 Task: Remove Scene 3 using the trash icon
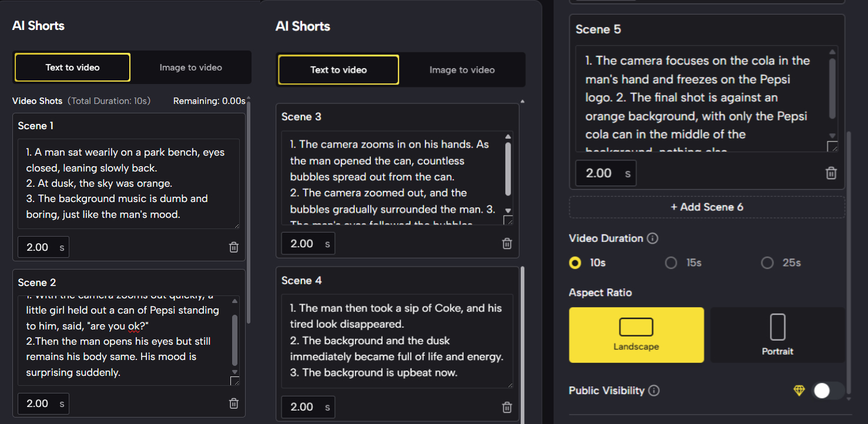(507, 244)
